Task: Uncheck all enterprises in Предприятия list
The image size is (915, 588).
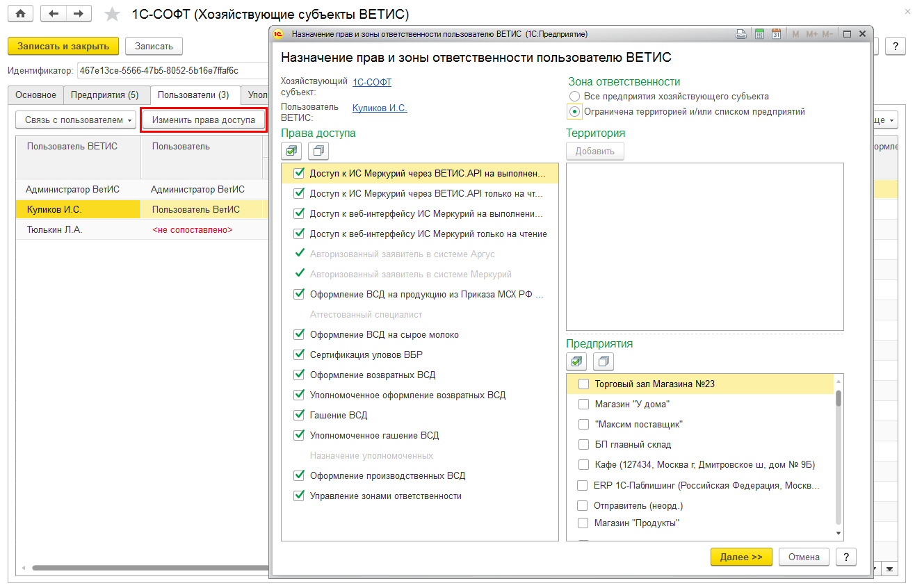Action: pyautogui.click(x=603, y=361)
